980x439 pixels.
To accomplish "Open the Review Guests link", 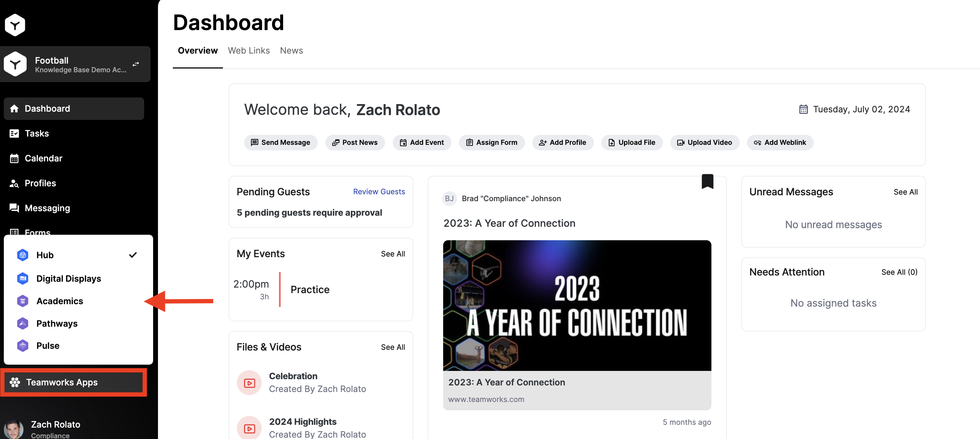I will [379, 192].
